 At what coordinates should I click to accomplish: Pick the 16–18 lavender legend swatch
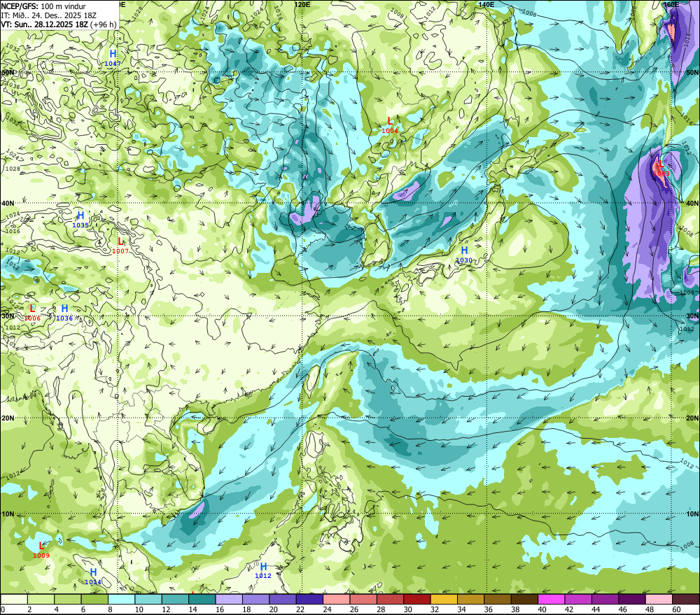click(229, 600)
